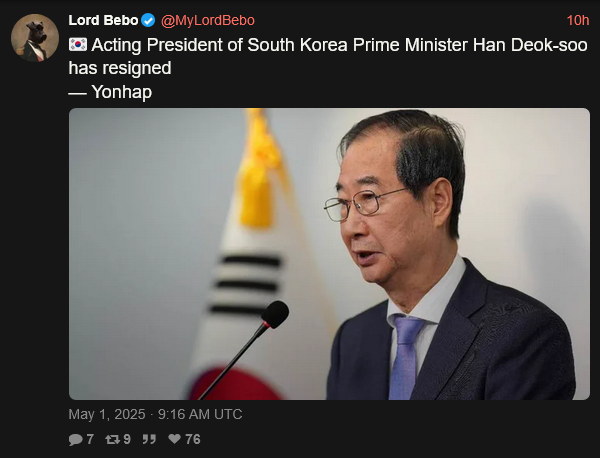Click the South Korea flag emoji
600x458 pixels.
coord(78,45)
